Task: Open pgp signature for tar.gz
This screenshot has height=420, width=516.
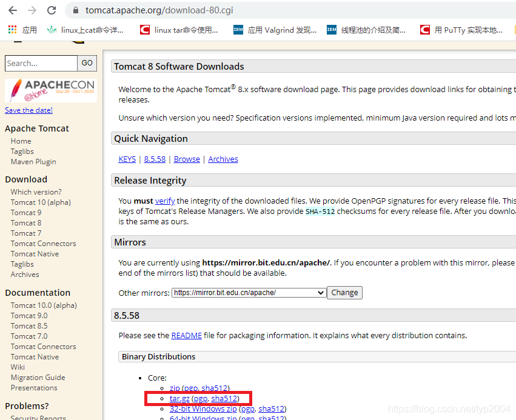Action: [x=201, y=399]
